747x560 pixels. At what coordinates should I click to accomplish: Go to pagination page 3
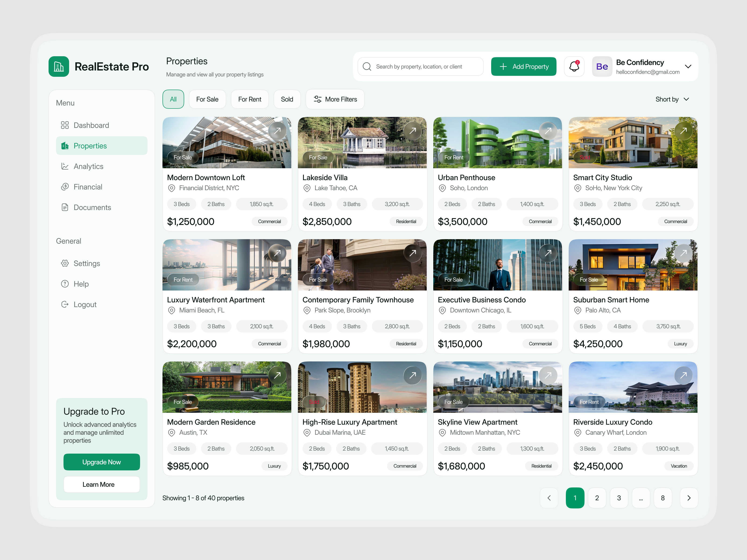[x=619, y=497]
